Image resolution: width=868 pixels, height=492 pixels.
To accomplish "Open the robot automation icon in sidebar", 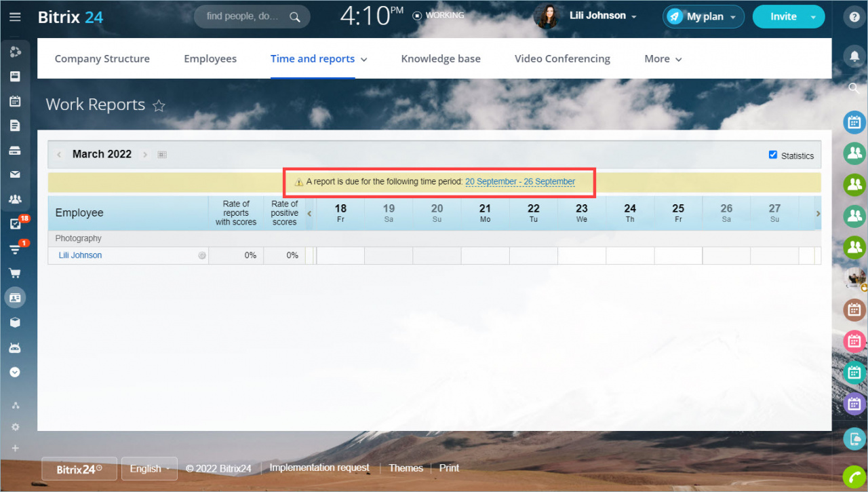I will pyautogui.click(x=15, y=347).
